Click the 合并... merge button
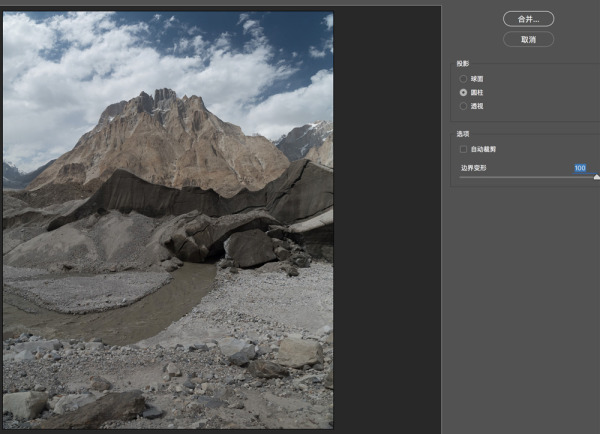Screen dimensions: 600x434 [x=528, y=19]
